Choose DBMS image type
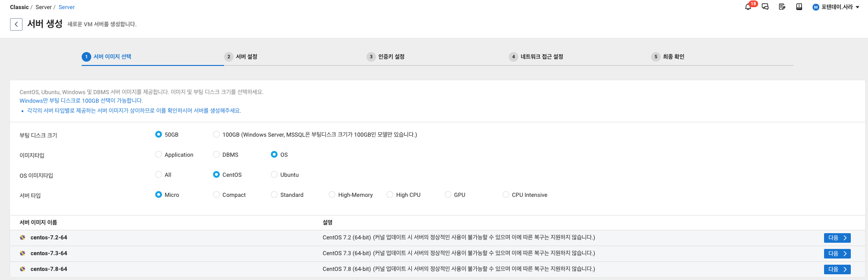This screenshot has width=868, height=280. 216,154
